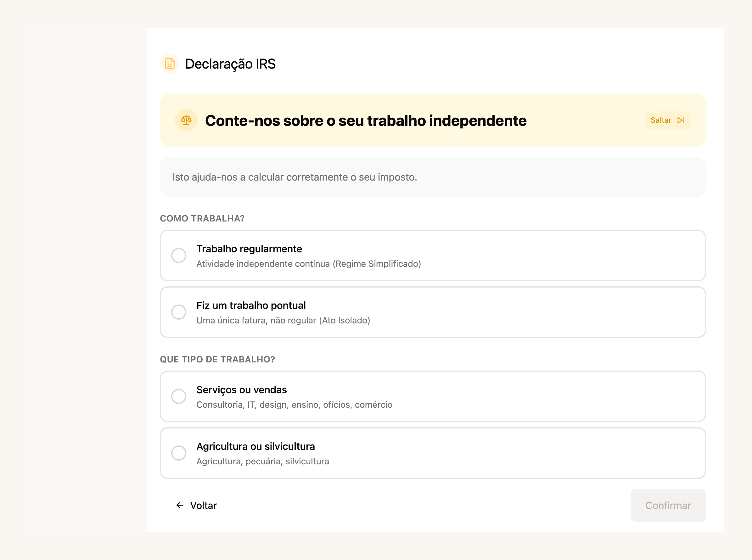The height and width of the screenshot is (560, 752).
Task: Click the 'QUE TIPO DE TRABALHO?' section label
Action: click(217, 360)
